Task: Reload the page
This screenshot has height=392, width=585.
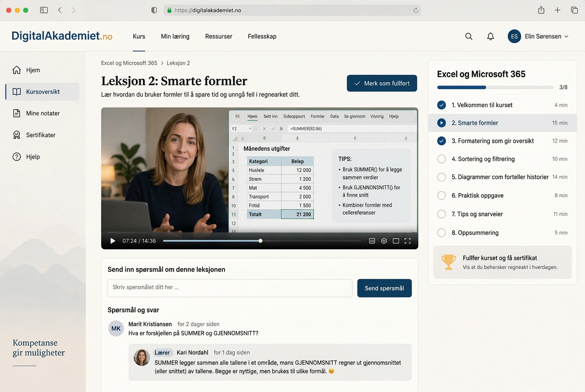Action: [416, 10]
